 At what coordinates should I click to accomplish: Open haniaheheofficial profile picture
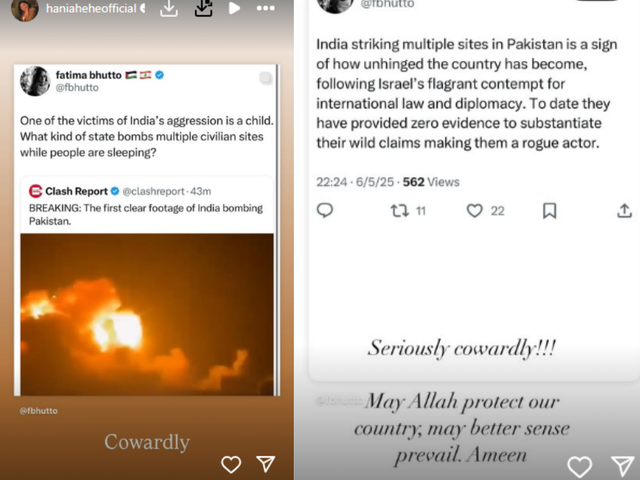tap(27, 10)
